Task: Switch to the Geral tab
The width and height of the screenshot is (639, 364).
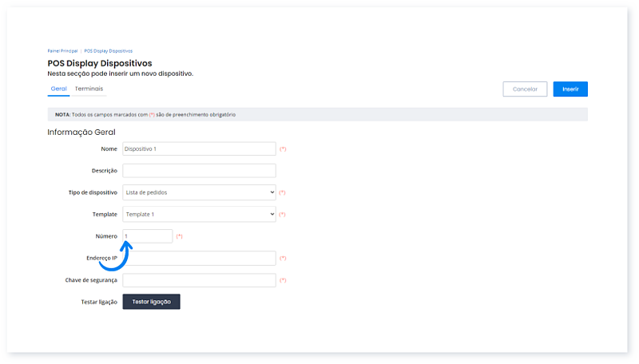Action: tap(58, 89)
